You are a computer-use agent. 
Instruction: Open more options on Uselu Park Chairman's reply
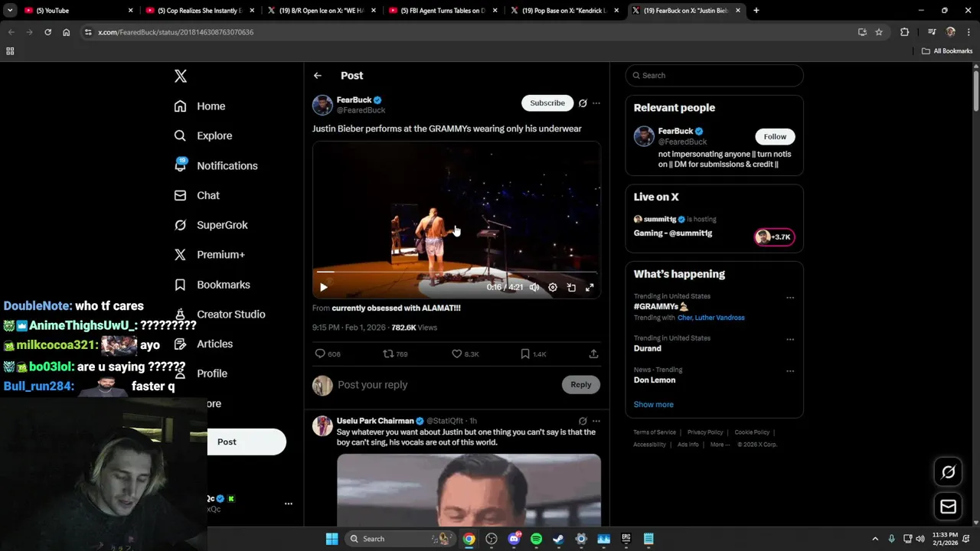point(596,421)
